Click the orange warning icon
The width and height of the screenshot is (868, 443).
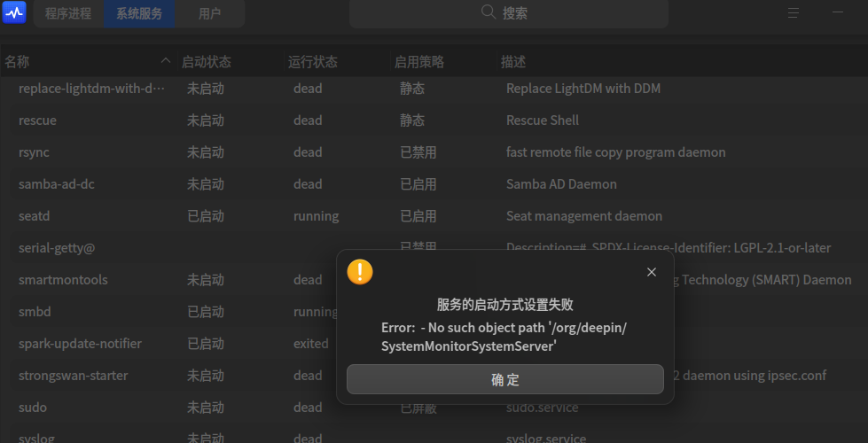click(360, 272)
